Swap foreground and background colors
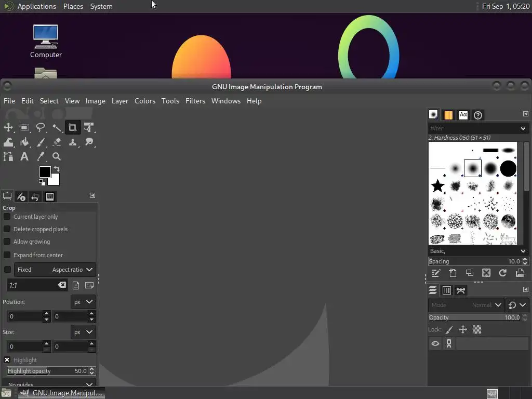532x399 pixels. pos(57,169)
